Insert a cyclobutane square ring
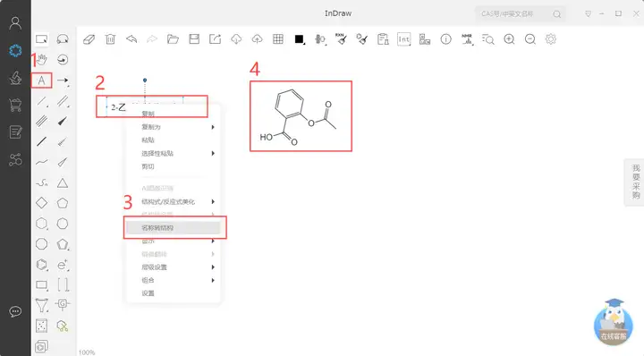Screen dimensions: 644x356 [x=41, y=203]
